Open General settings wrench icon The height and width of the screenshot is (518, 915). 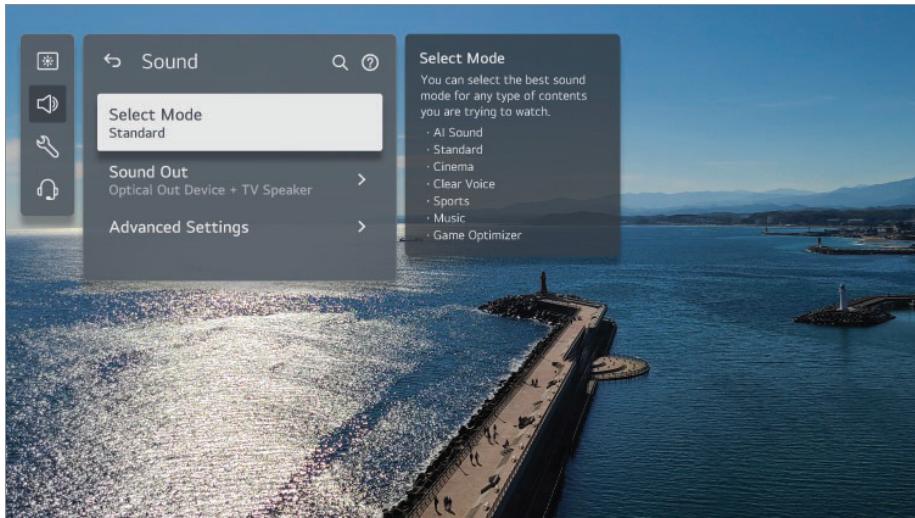pos(47,146)
